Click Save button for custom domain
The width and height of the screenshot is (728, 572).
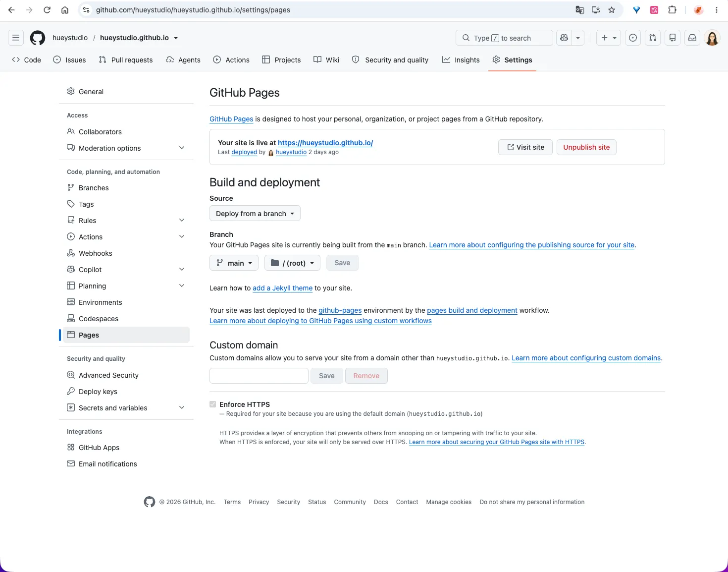pyautogui.click(x=327, y=376)
